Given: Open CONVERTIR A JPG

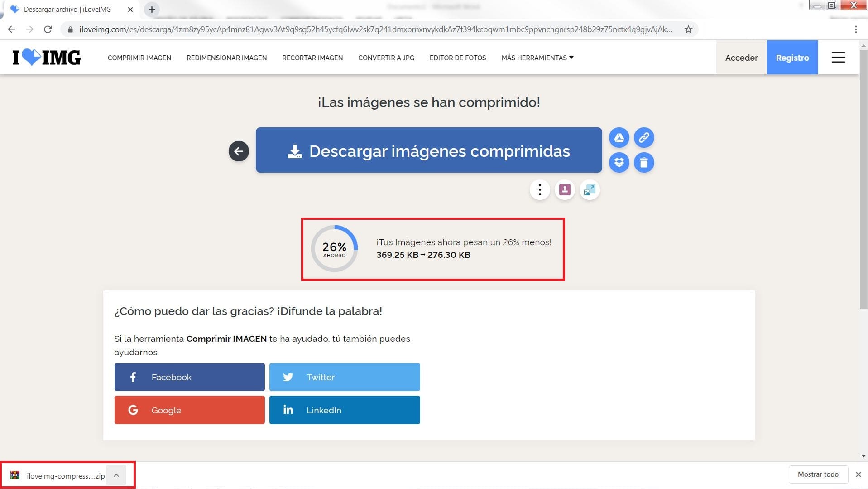Looking at the screenshot, I should (x=386, y=58).
